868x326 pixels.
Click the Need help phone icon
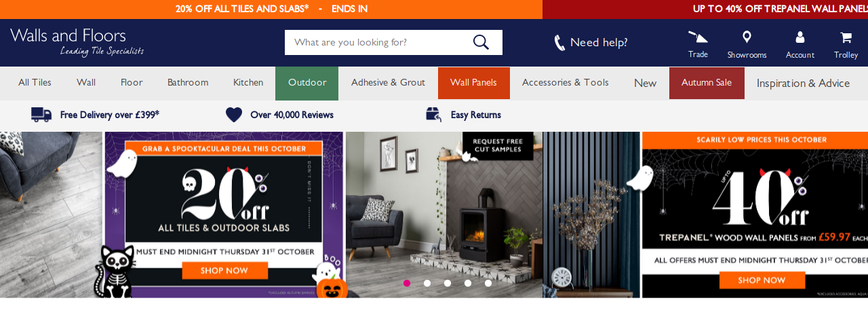(x=559, y=43)
